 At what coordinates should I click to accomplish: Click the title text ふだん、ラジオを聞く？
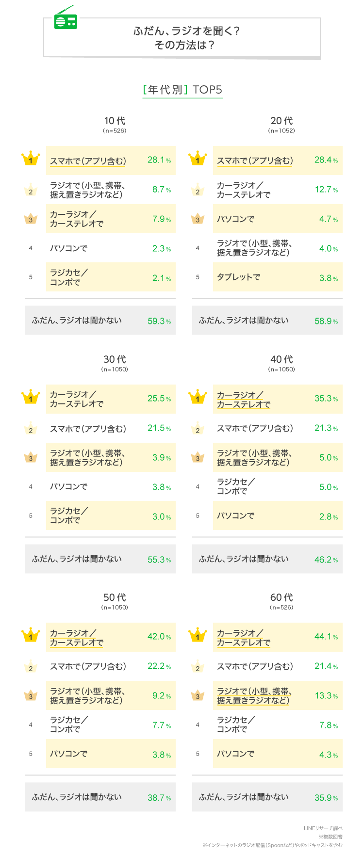point(186,31)
